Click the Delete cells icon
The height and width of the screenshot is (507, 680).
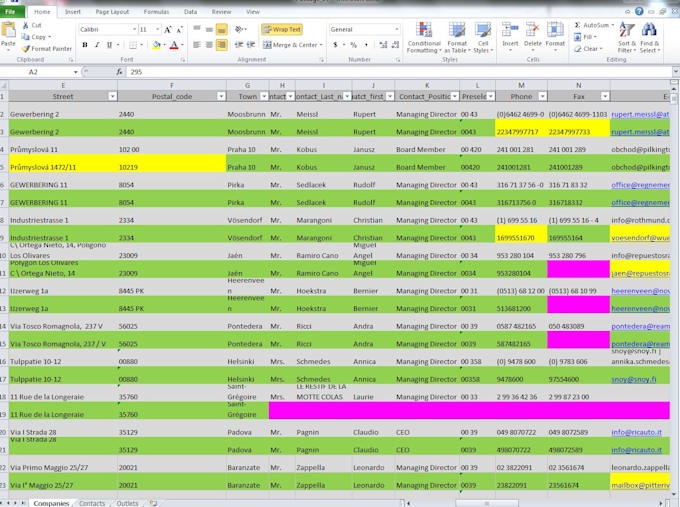[532, 30]
